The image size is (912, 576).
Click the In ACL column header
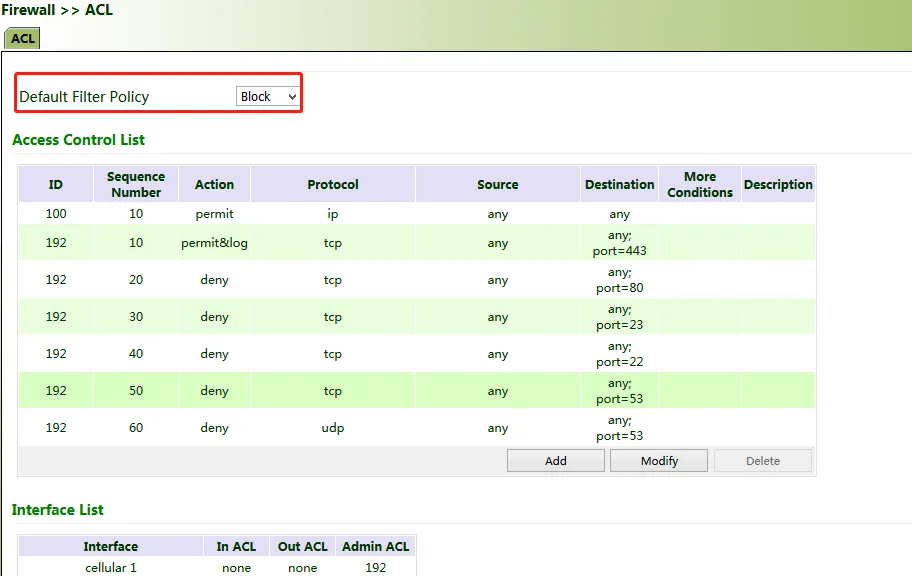236,546
